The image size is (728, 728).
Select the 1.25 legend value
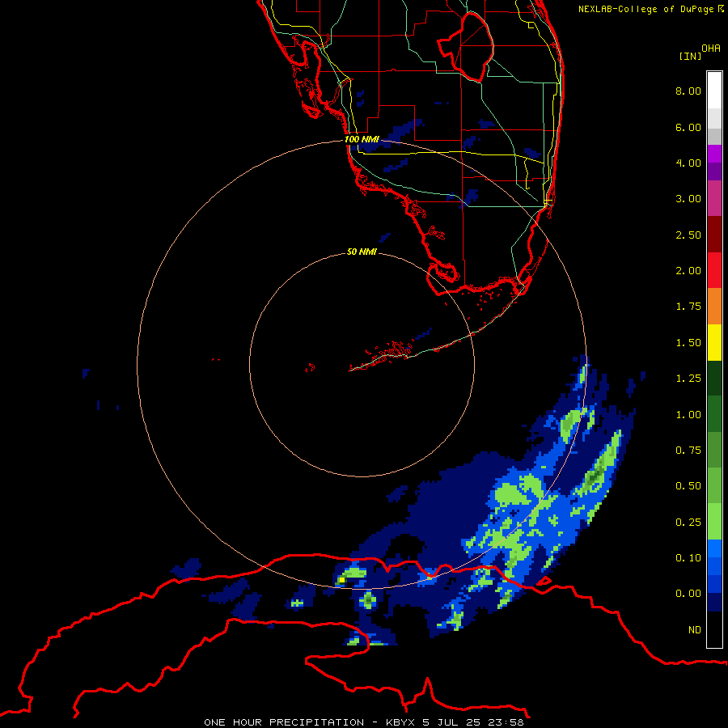tap(688, 379)
